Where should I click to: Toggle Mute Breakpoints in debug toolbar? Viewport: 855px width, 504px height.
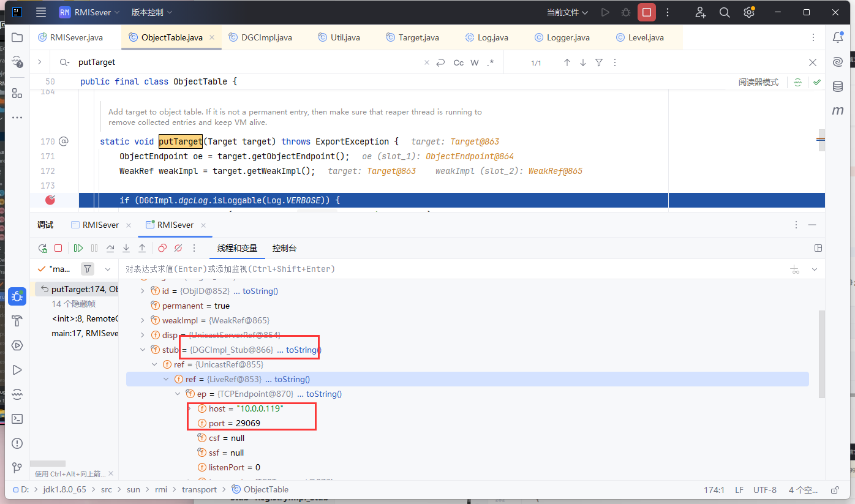(x=178, y=248)
